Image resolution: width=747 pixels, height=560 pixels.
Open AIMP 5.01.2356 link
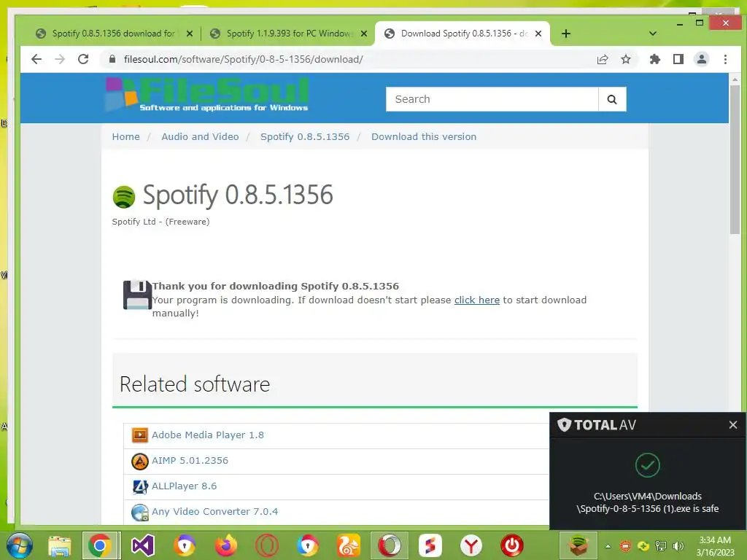coord(190,461)
